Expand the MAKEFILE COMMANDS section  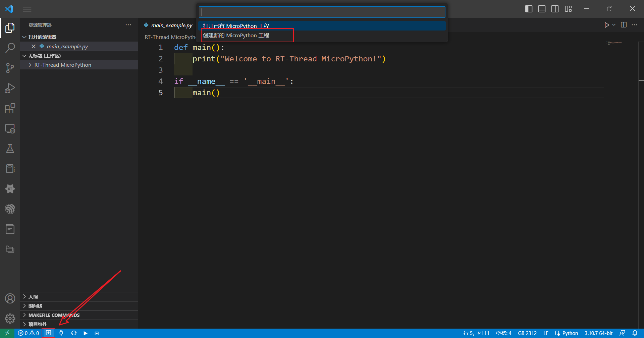click(x=79, y=315)
